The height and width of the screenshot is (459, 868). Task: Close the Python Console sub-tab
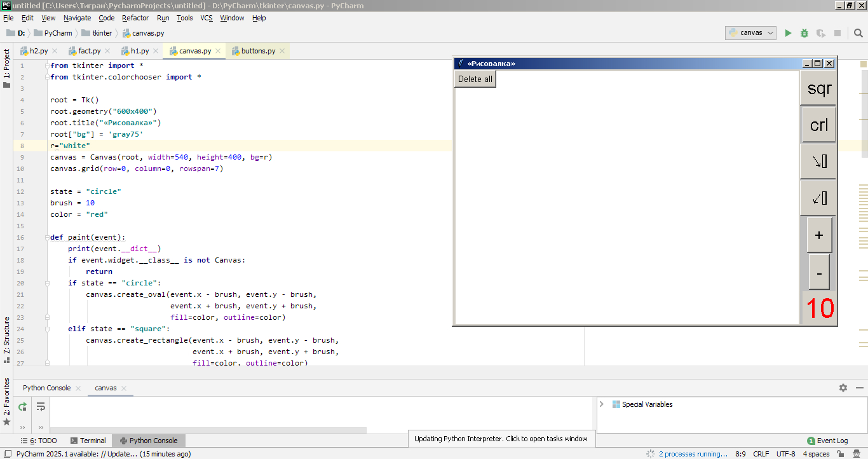coord(78,388)
